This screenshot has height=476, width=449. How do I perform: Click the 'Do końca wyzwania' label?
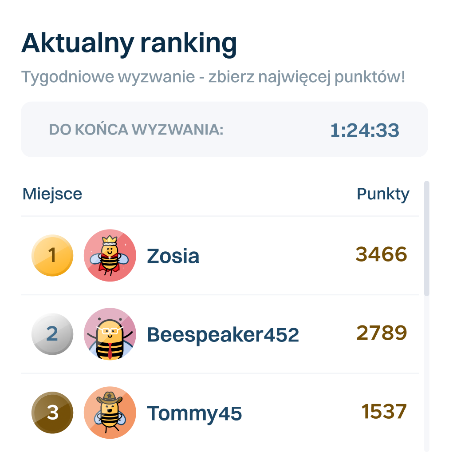click(x=136, y=130)
